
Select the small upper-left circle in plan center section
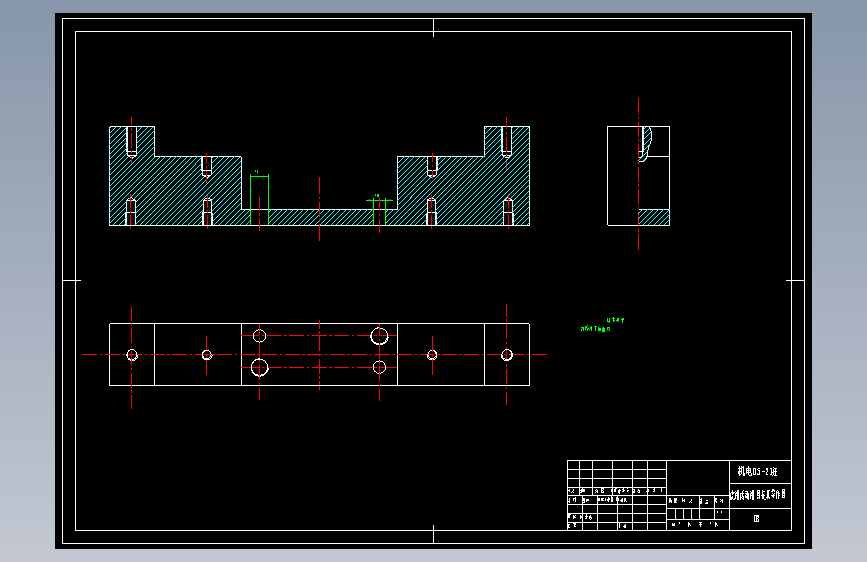[259, 336]
